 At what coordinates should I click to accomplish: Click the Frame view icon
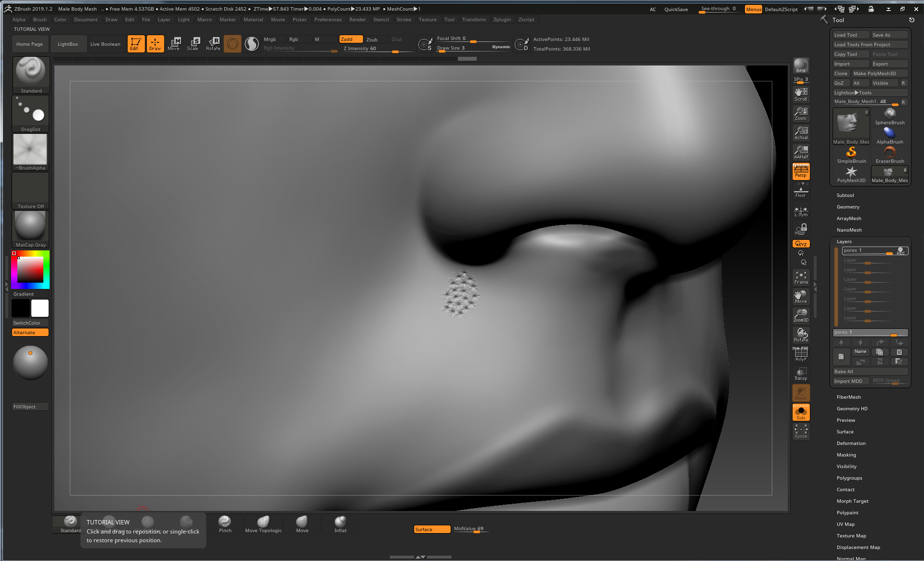tap(801, 277)
